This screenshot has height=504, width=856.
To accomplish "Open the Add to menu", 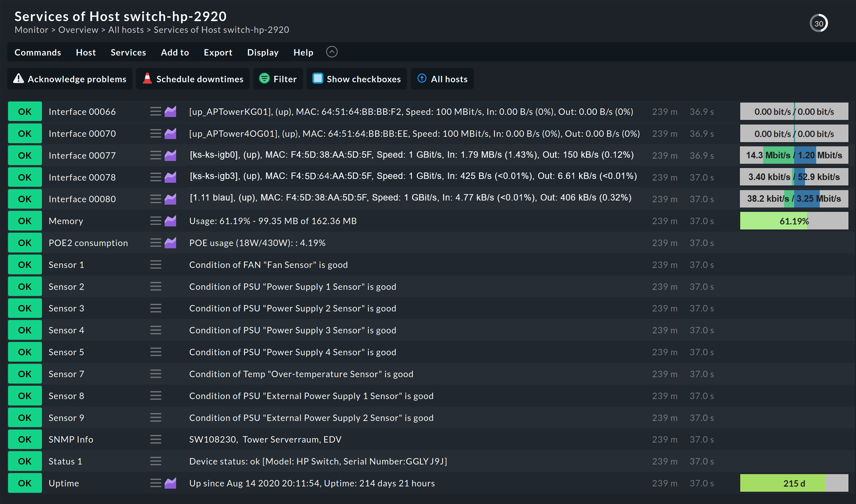I will tap(175, 52).
